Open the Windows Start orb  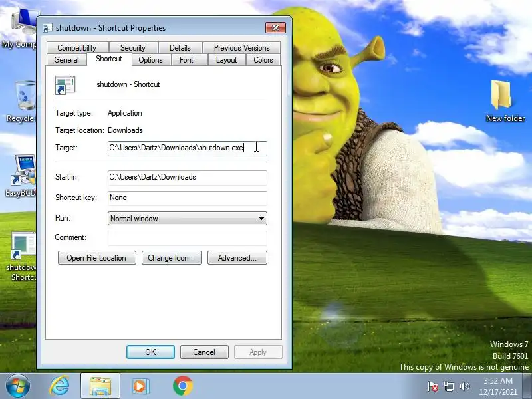[x=17, y=386]
